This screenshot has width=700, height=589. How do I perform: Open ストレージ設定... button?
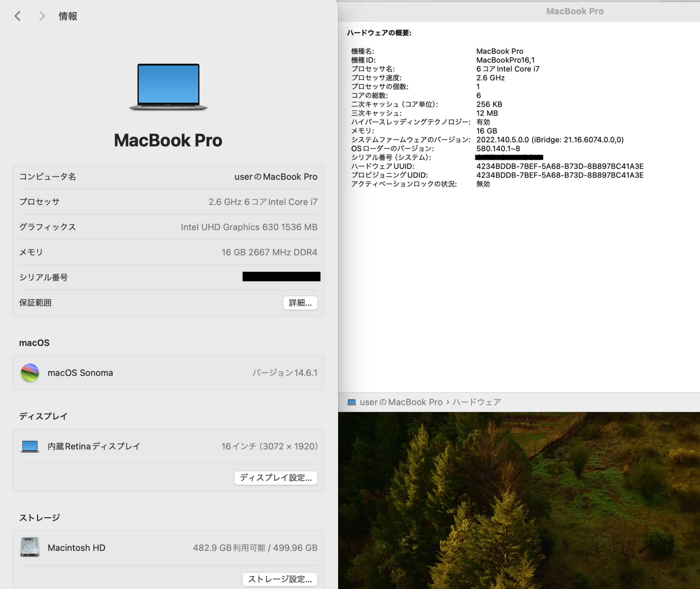pyautogui.click(x=280, y=579)
